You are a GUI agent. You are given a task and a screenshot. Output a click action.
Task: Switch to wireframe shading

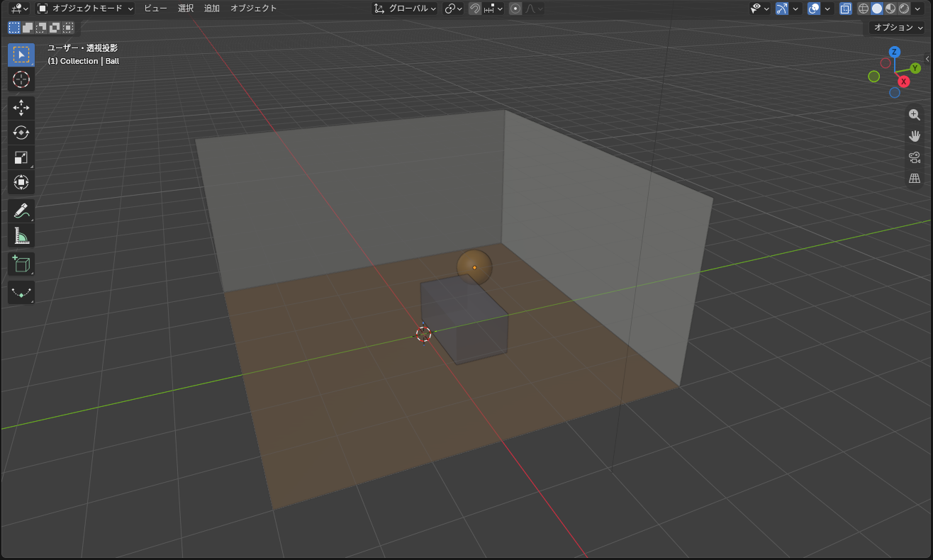point(864,9)
